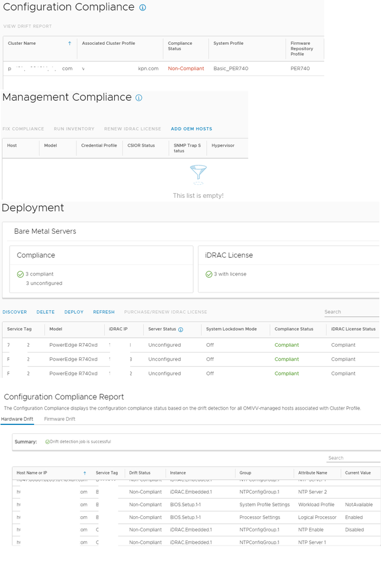Screen dimensions: 381x588
Task: Select the System Profile Settings group cell
Action: pyautogui.click(x=265, y=505)
